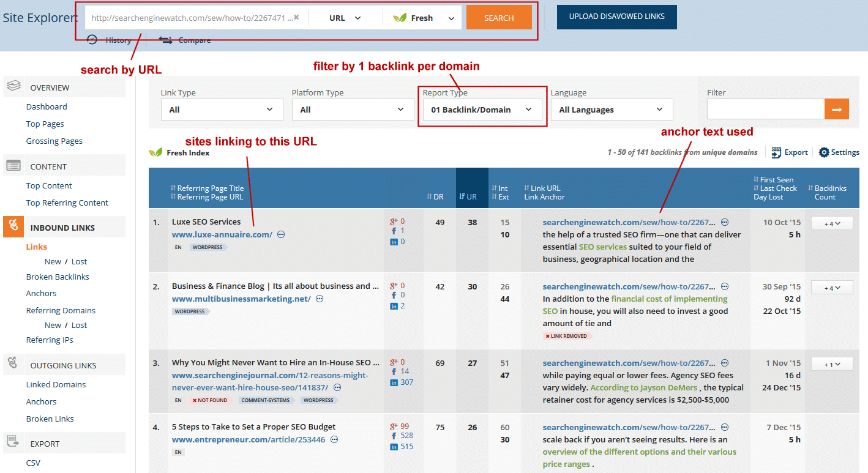Sort the table by the UR column

pyautogui.click(x=468, y=196)
